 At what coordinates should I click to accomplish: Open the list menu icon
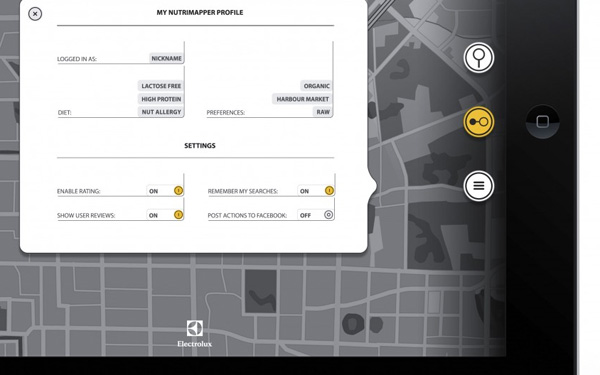(478, 186)
